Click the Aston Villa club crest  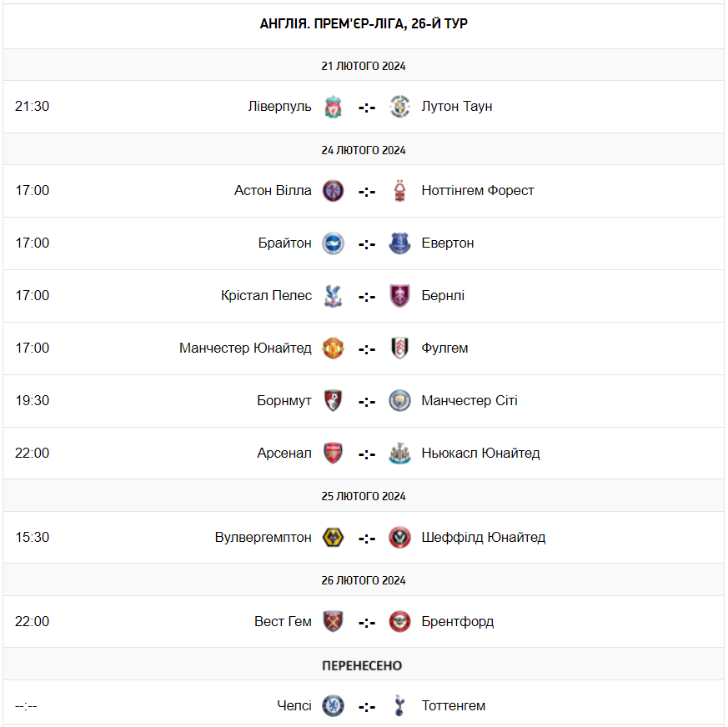point(334,191)
